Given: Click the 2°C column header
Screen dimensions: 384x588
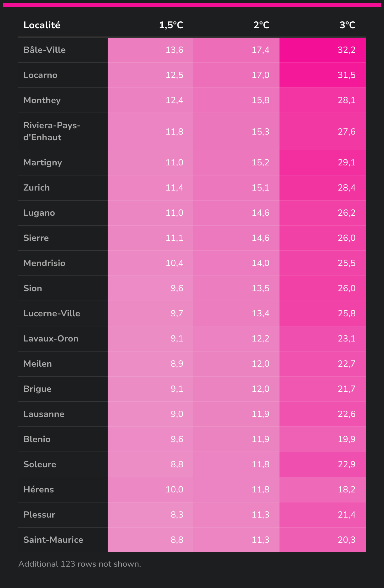Looking at the screenshot, I should point(261,25).
